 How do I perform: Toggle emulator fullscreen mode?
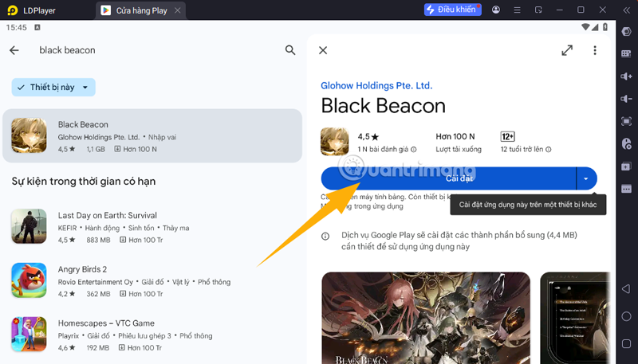(627, 121)
